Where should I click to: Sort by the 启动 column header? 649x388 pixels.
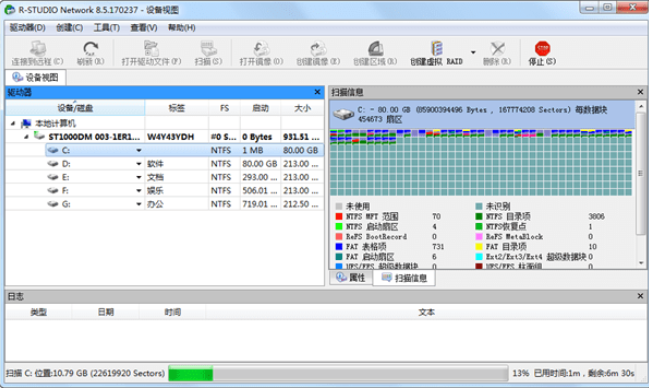260,108
